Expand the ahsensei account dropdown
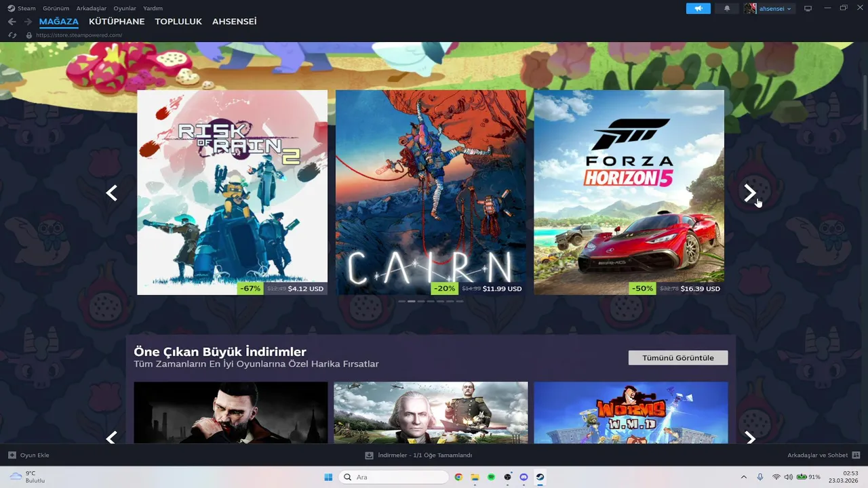Viewport: 868px width, 488px height. click(777, 8)
